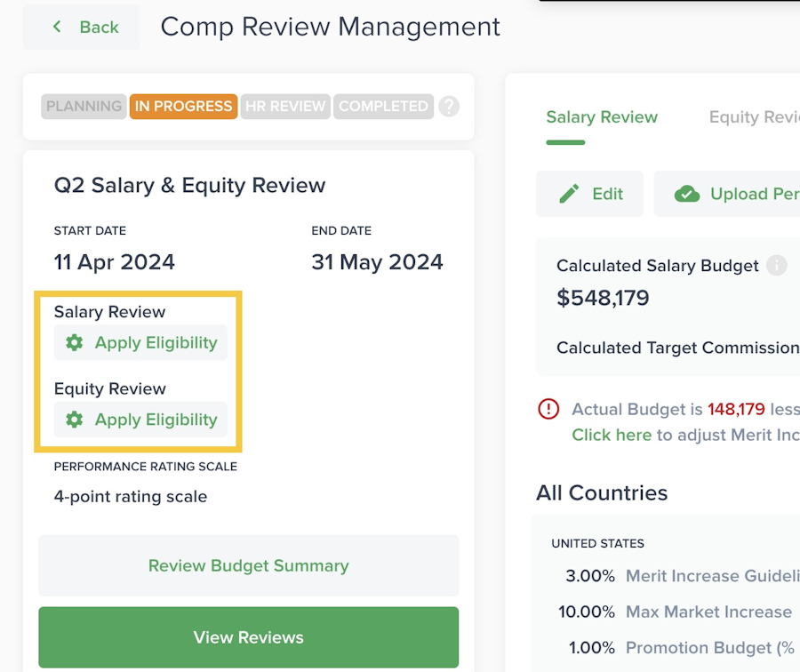Select the HR REVIEW status badge

(x=285, y=107)
